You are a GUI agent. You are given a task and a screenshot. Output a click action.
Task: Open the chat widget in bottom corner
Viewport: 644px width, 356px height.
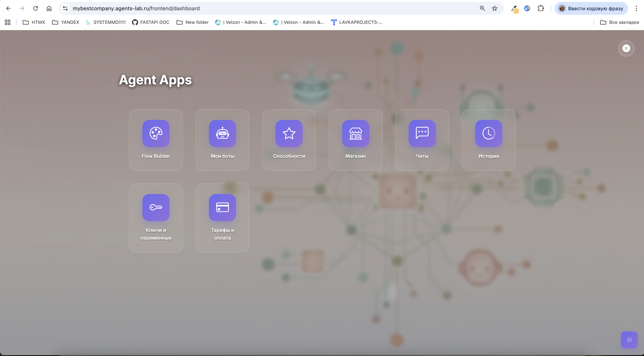click(629, 340)
